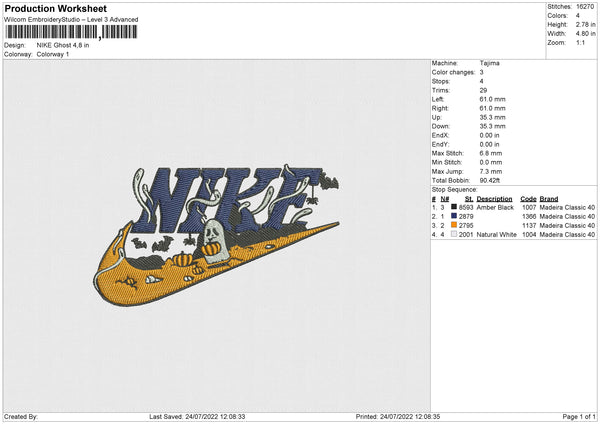Click the Amber Black description cell

[x=495, y=207]
